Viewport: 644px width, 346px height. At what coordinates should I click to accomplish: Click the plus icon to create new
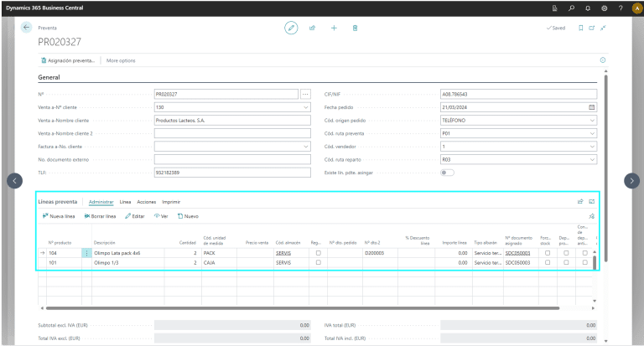[x=334, y=28]
